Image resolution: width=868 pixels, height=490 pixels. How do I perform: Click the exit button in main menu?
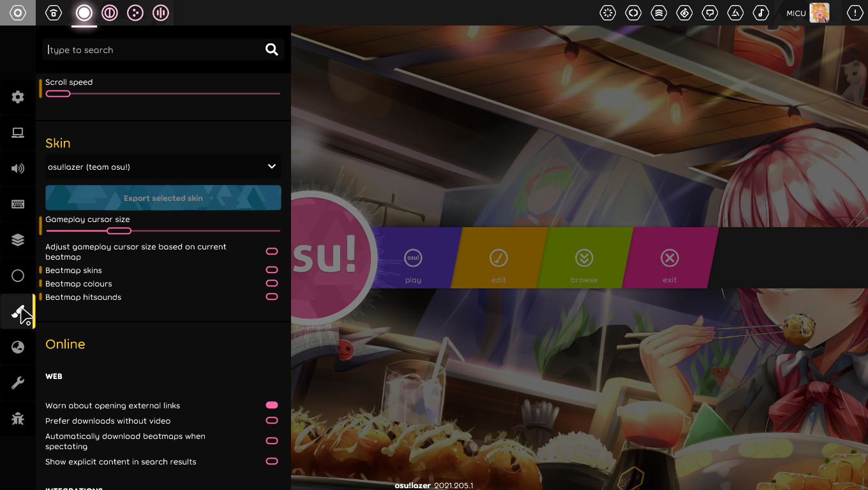pyautogui.click(x=670, y=258)
